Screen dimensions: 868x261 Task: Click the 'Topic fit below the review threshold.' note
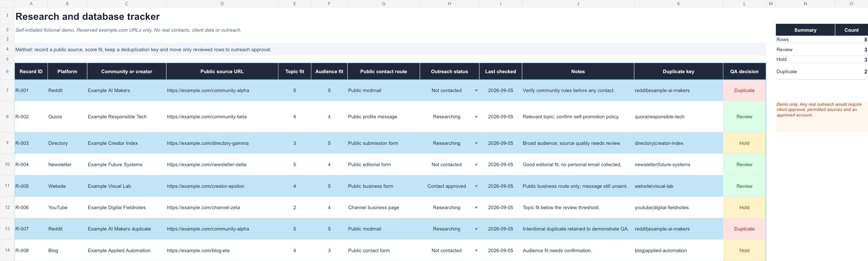tap(561, 208)
